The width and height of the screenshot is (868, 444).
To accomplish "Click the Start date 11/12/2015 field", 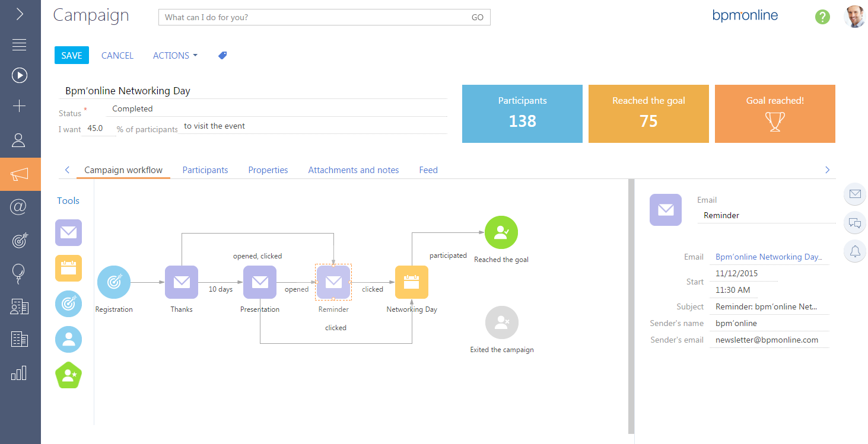I will point(743,274).
